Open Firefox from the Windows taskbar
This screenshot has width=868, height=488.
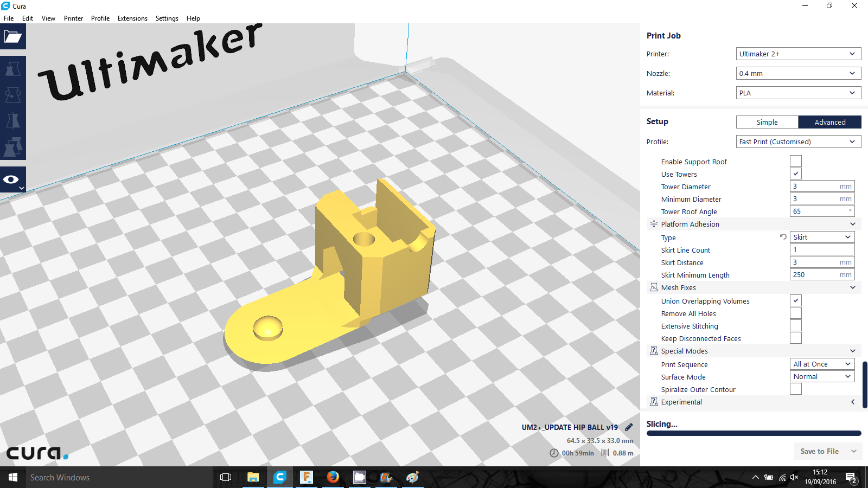click(333, 477)
